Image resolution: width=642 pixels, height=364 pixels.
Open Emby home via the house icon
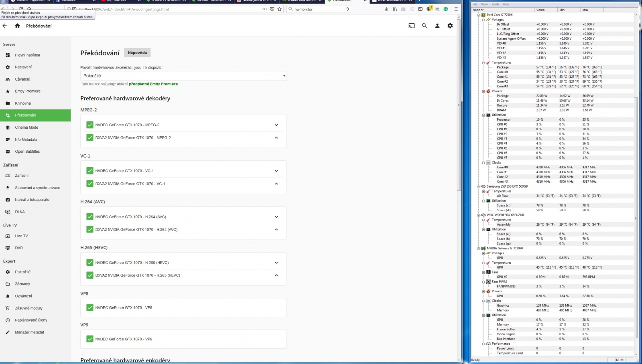tap(17, 26)
